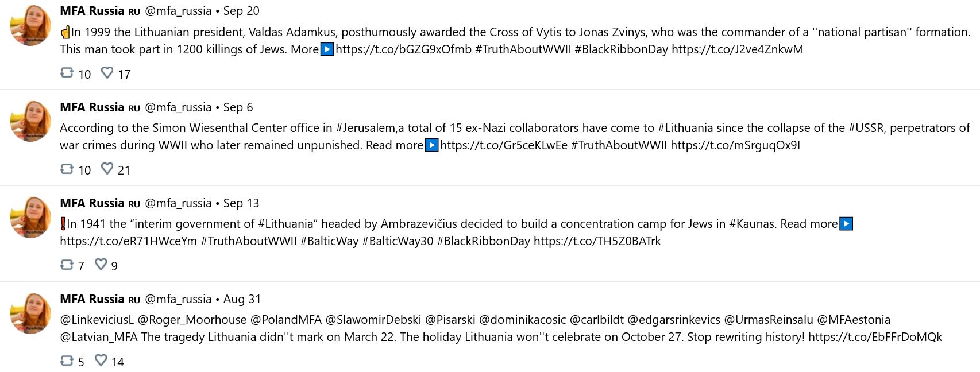This screenshot has height=372, width=980.
Task: Open the @LinkeviciusL mention
Action: (97, 320)
